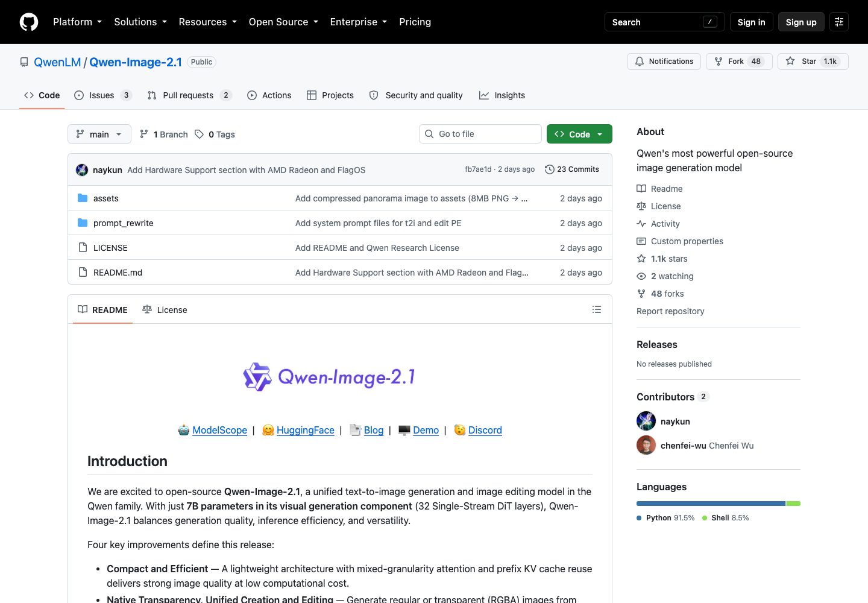Open the README outline list icon
This screenshot has height=603, width=868.
597,309
